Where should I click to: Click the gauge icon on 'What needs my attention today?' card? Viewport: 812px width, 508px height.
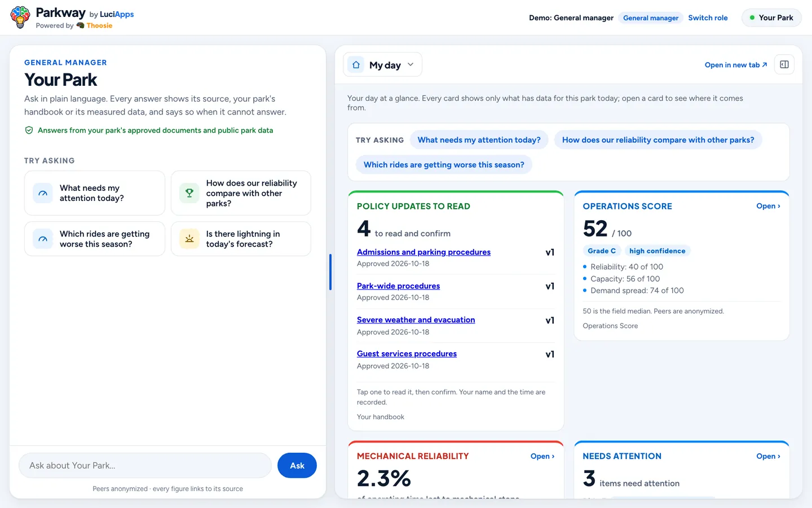(43, 193)
